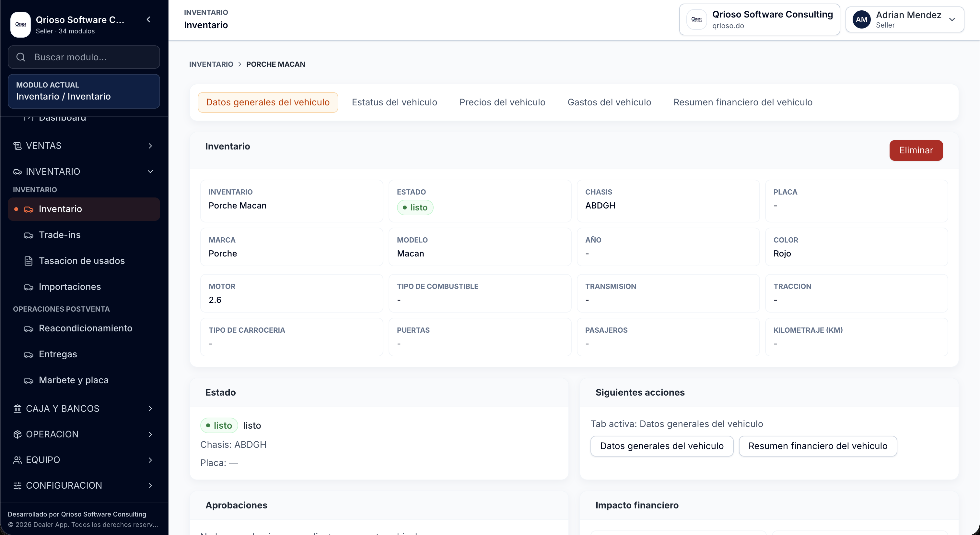Screen dimensions: 980x535
Task: Open the Adrian Mendez user dropdown
Action: (x=905, y=19)
